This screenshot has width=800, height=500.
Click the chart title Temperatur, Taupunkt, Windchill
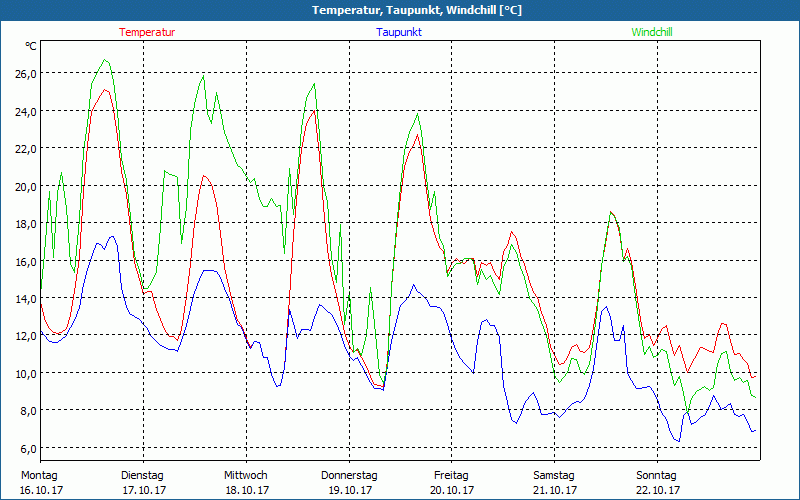(417, 10)
